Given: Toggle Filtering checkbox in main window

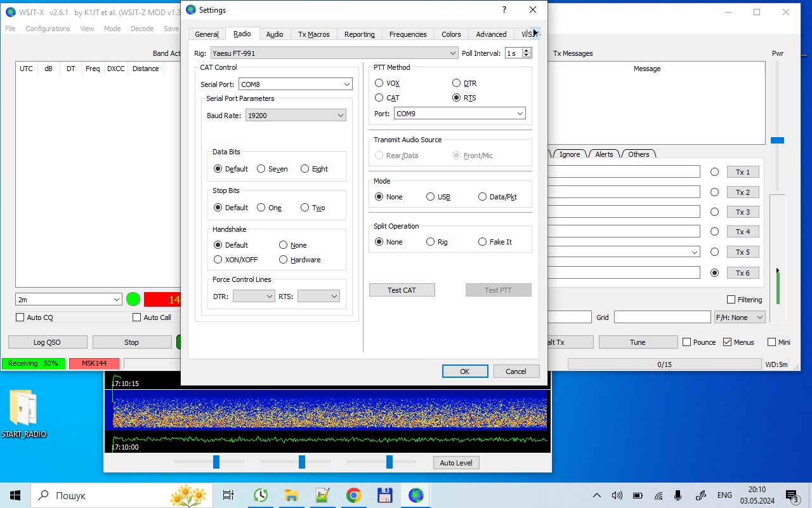Looking at the screenshot, I should [745, 300].
